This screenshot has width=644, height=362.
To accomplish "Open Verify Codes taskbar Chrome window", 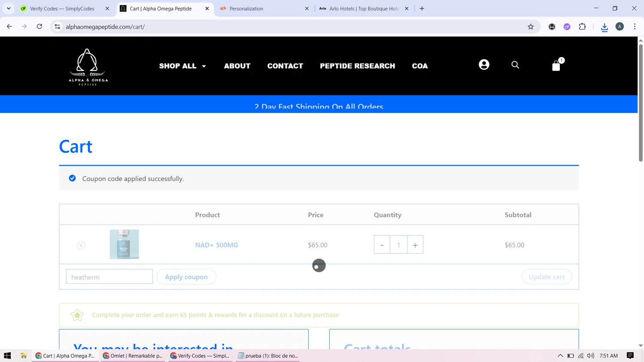I will point(200,356).
